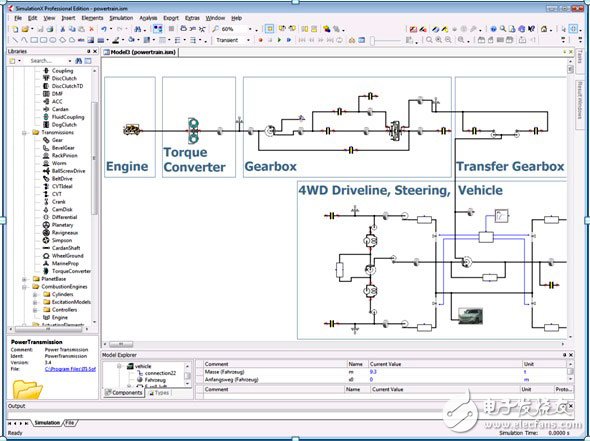
Task: Click the red Delete X toolbar icon
Action: click(x=91, y=29)
